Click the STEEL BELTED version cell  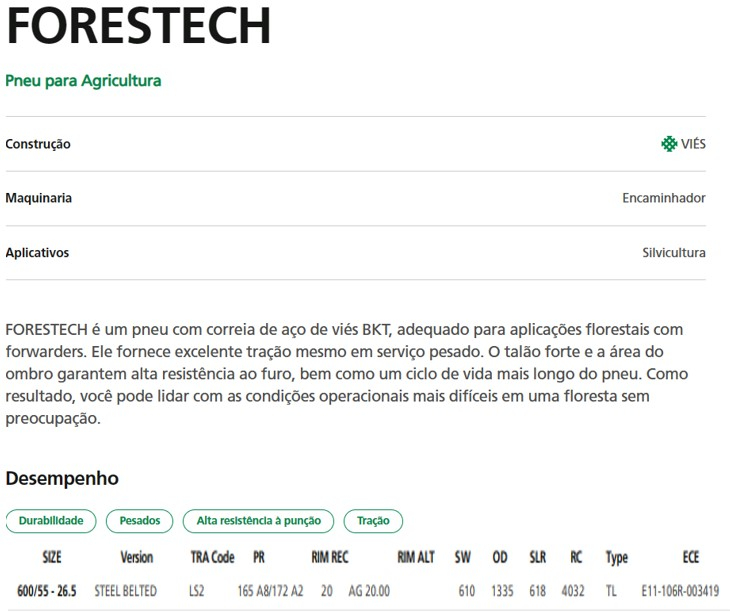(125, 591)
